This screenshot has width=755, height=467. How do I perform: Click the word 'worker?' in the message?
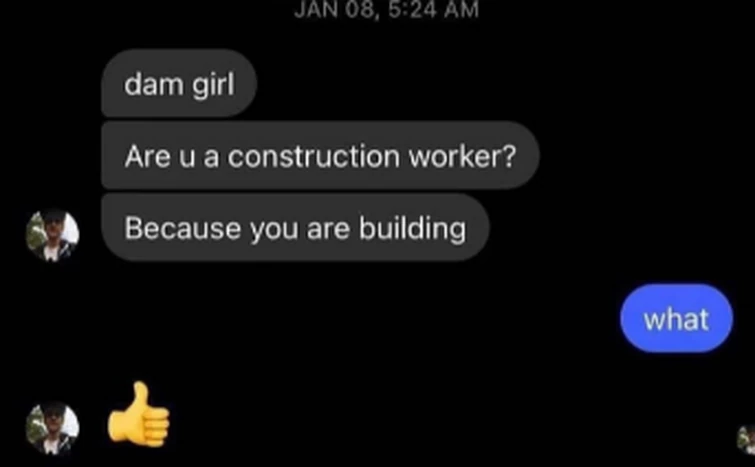point(462,156)
